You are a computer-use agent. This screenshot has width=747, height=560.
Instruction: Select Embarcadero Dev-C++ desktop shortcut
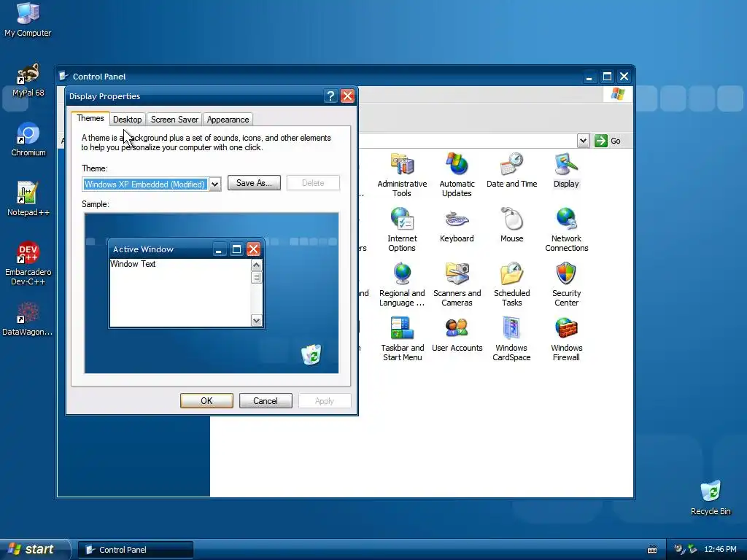pos(28,263)
